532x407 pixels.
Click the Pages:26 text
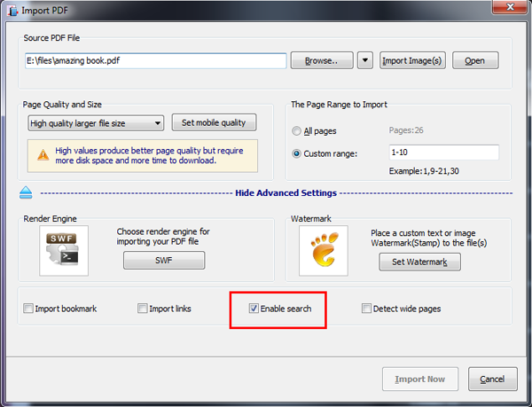tap(406, 130)
